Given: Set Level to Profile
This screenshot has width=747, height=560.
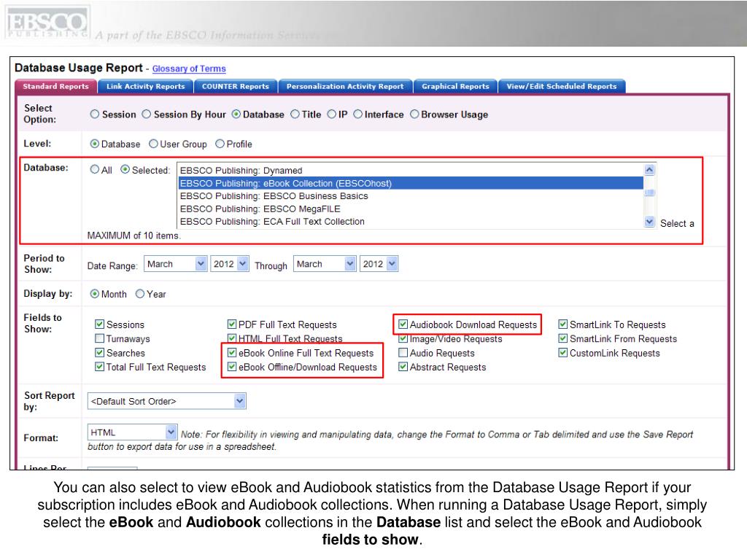Looking at the screenshot, I should click(220, 144).
